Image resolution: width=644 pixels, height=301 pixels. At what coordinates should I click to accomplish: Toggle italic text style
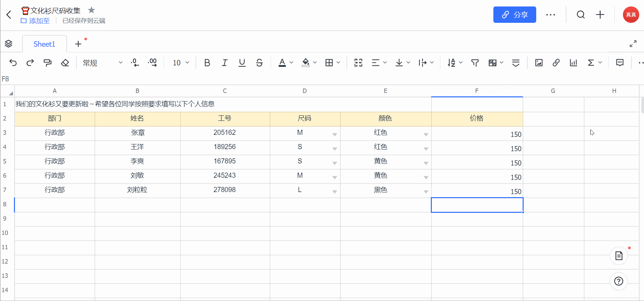click(x=224, y=63)
